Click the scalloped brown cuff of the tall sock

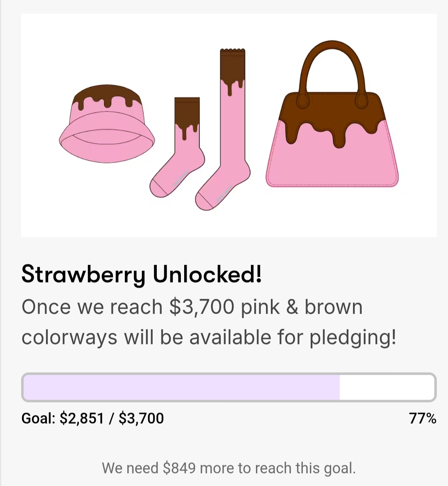pyautogui.click(x=233, y=62)
